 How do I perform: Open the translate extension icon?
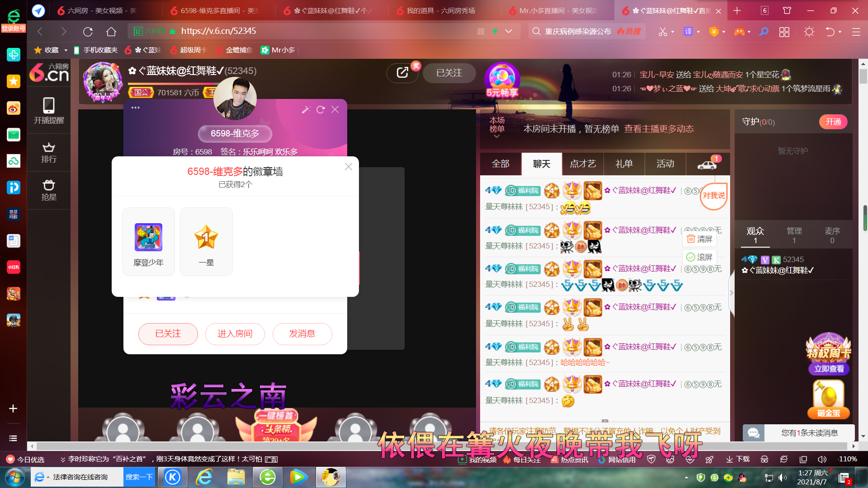coord(688,32)
